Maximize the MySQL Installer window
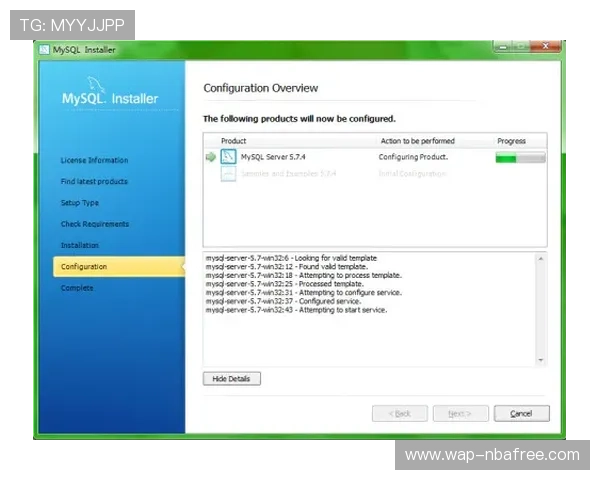This screenshot has height=480, width=600. click(x=521, y=47)
